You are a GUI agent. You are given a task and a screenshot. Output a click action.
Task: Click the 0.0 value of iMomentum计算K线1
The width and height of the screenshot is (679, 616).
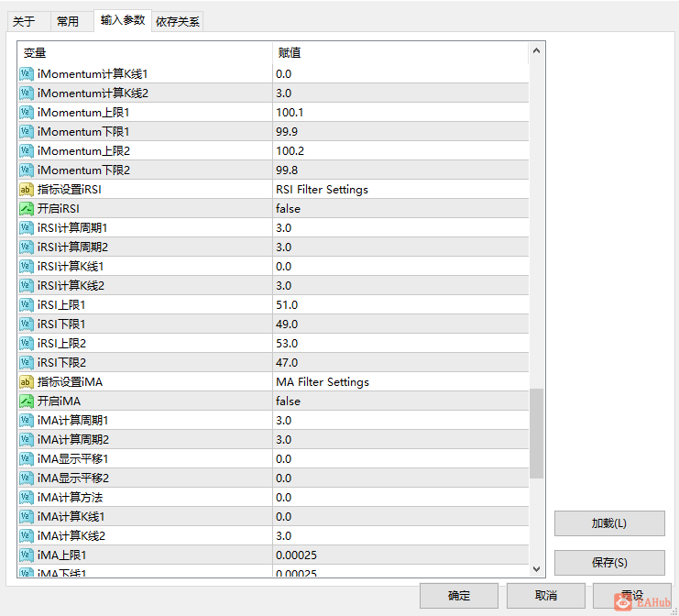(x=284, y=74)
